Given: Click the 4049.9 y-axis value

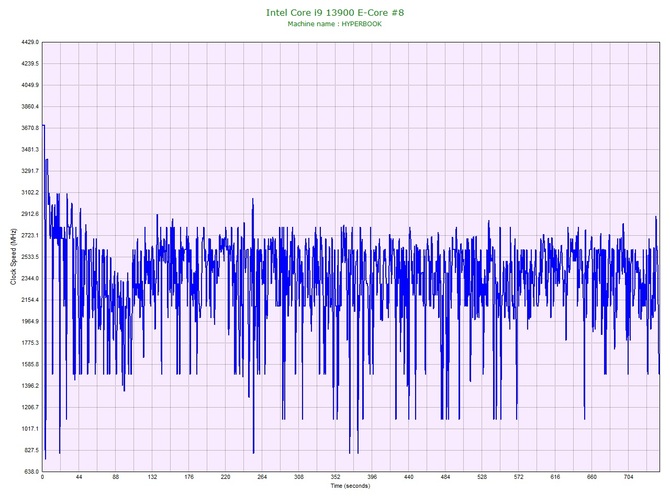Looking at the screenshot, I should tap(30, 85).
